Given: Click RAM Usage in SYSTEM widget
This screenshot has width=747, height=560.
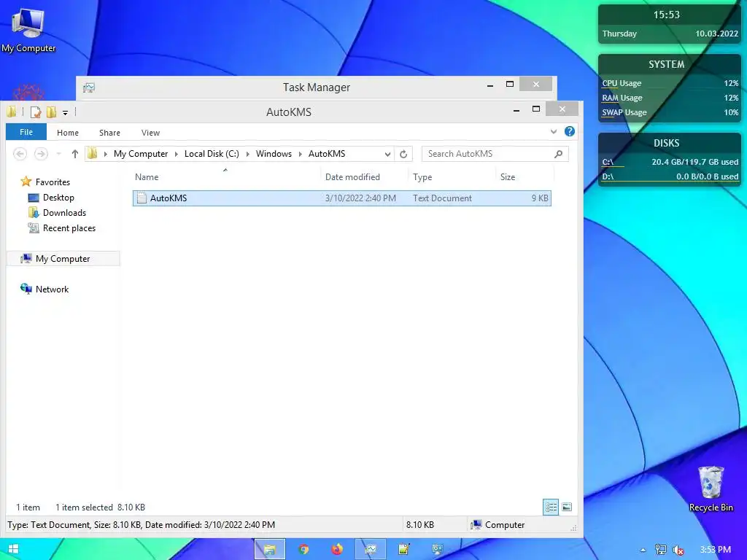Looking at the screenshot, I should (622, 98).
